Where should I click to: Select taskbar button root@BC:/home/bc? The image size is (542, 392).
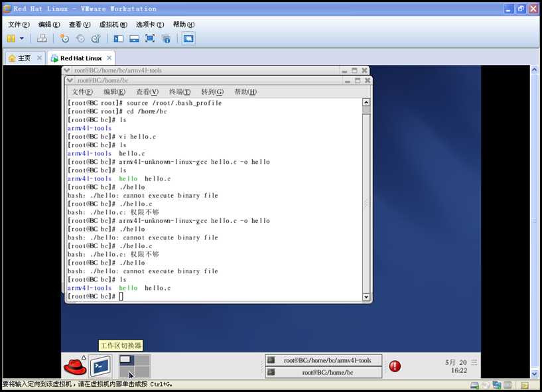pyautogui.click(x=324, y=372)
